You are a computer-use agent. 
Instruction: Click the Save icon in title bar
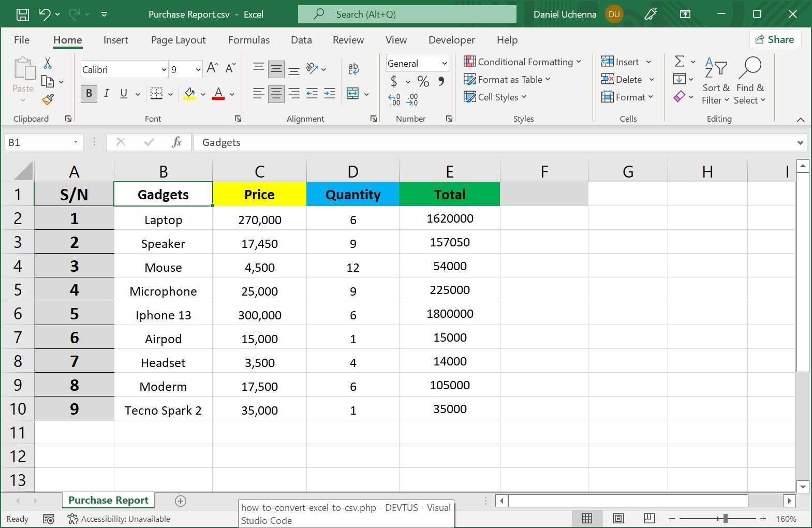pyautogui.click(x=23, y=14)
